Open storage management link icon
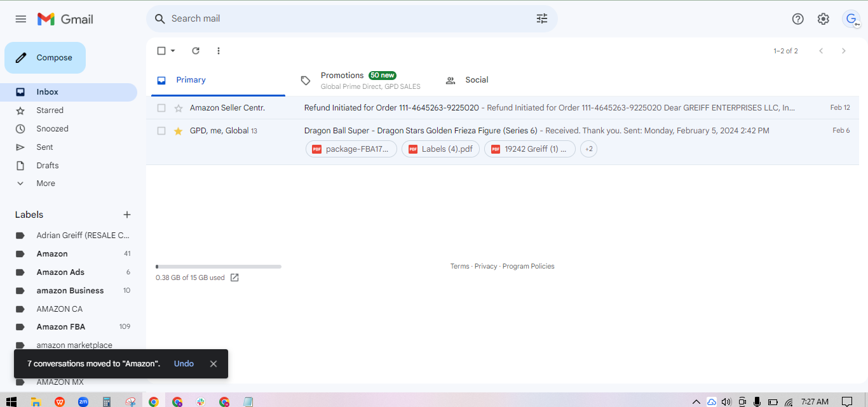The width and height of the screenshot is (868, 407). 234,277
